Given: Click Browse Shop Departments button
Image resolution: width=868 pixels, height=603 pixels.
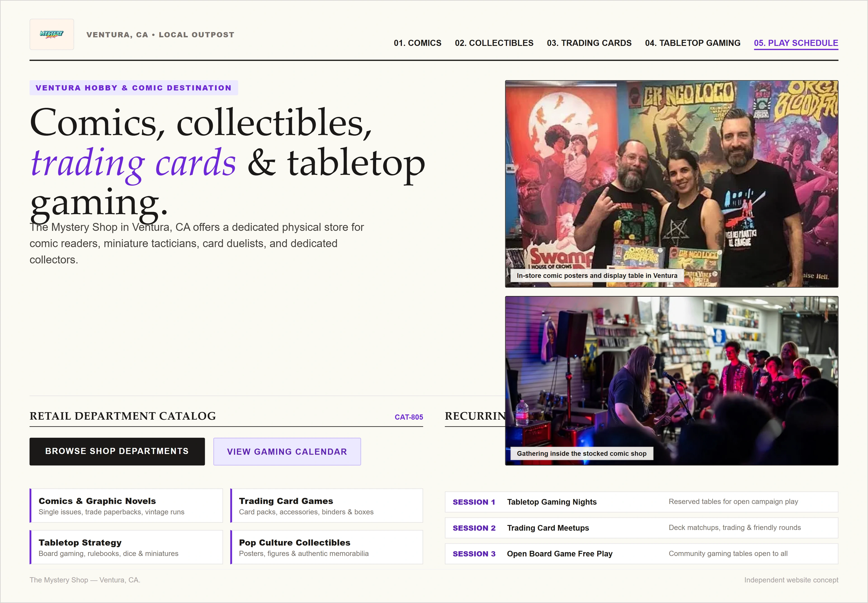Looking at the screenshot, I should [x=117, y=452].
